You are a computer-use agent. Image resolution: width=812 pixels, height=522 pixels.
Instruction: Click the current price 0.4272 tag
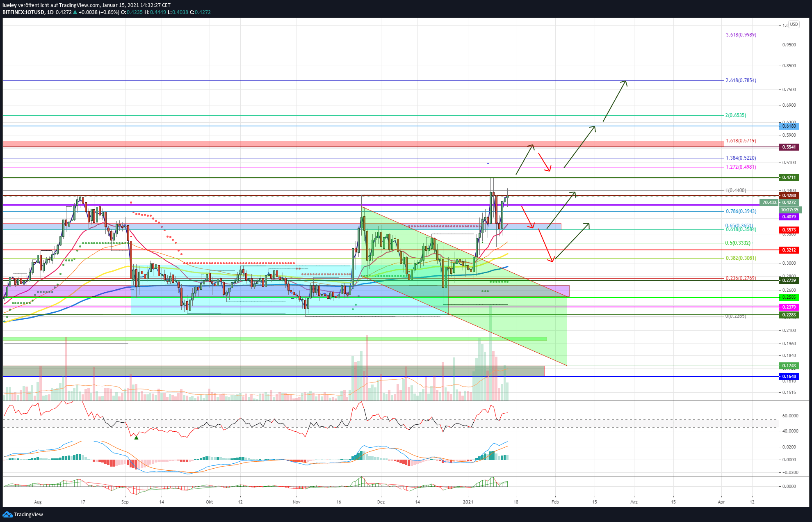(789, 202)
